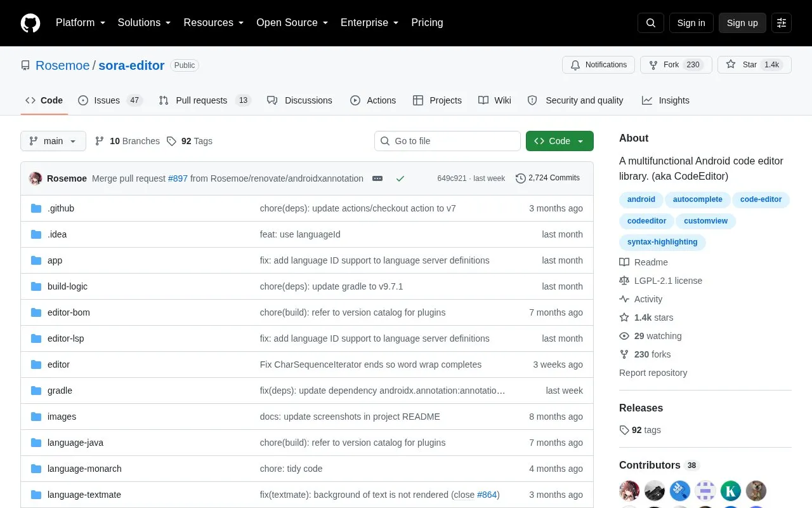The image size is (812, 508).
Task: Select the syntax-highlighting topic tag
Action: click(x=662, y=242)
